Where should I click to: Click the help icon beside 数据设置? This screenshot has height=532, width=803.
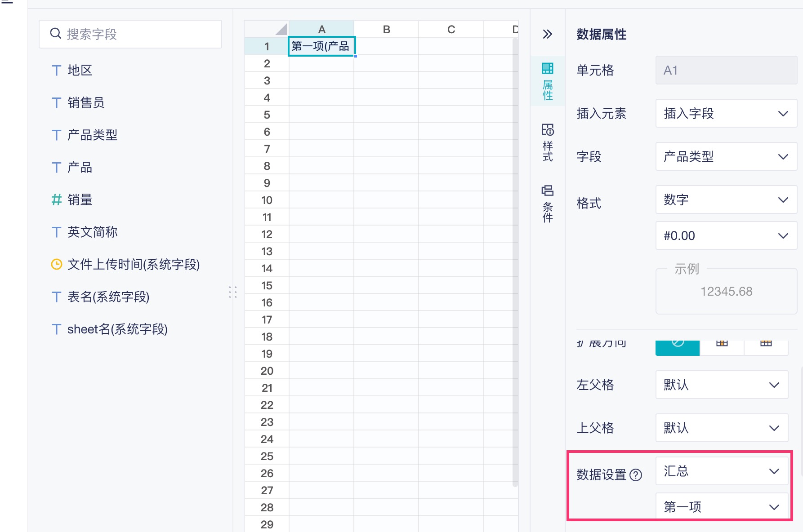pos(636,475)
